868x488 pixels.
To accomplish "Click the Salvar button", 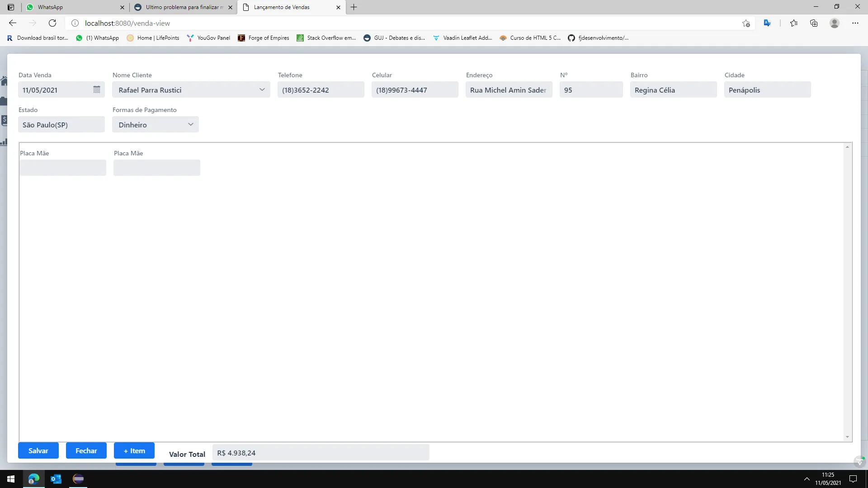I will [38, 450].
